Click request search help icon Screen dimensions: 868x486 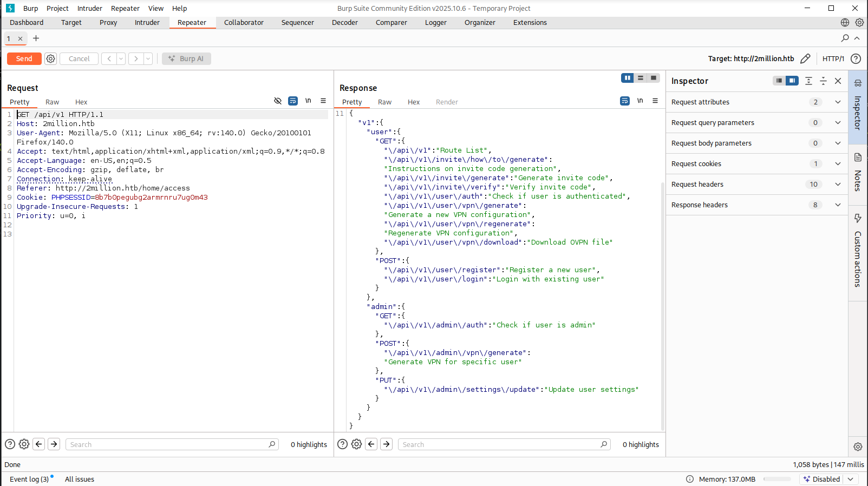[10, 444]
